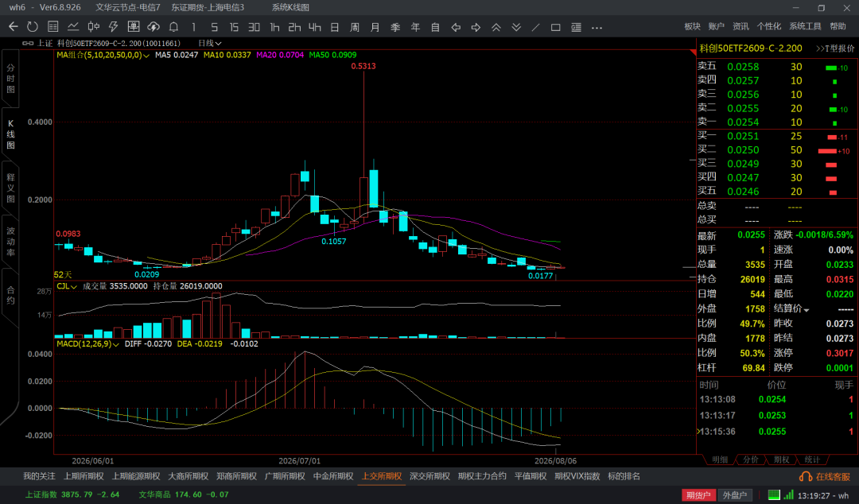Select the 日 daily period

click(335, 27)
